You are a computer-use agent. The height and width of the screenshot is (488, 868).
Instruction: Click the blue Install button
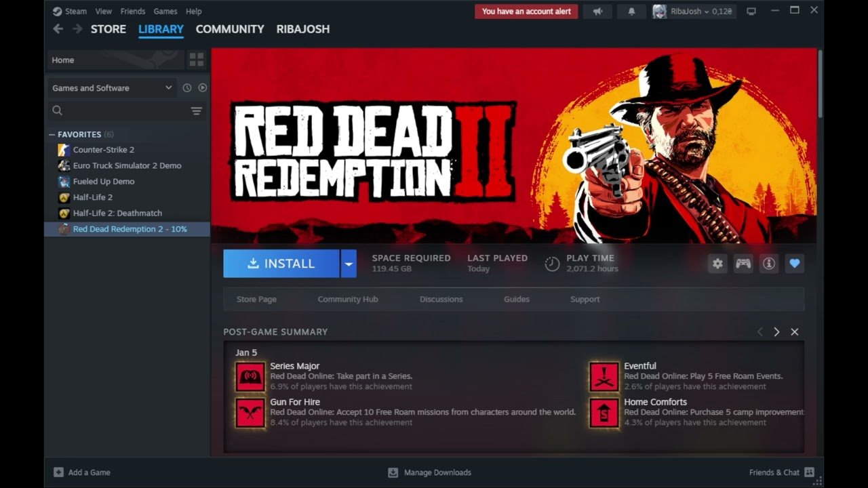click(281, 264)
